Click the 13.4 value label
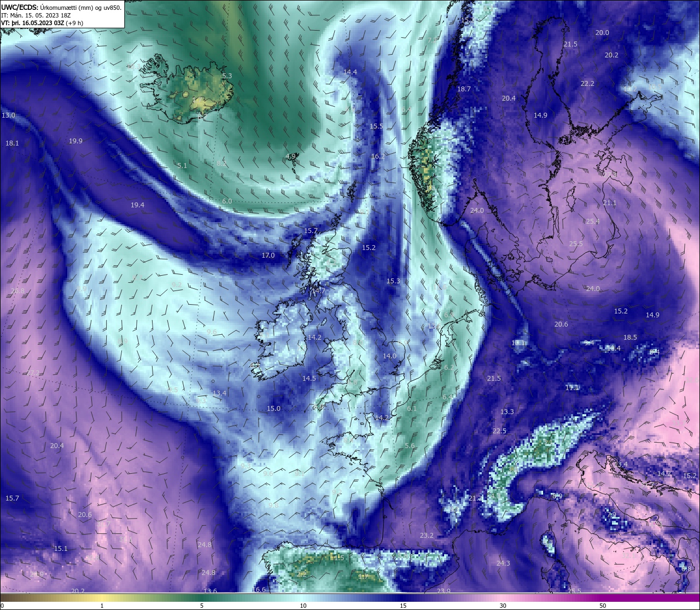This screenshot has width=700, height=610. click(219, 393)
